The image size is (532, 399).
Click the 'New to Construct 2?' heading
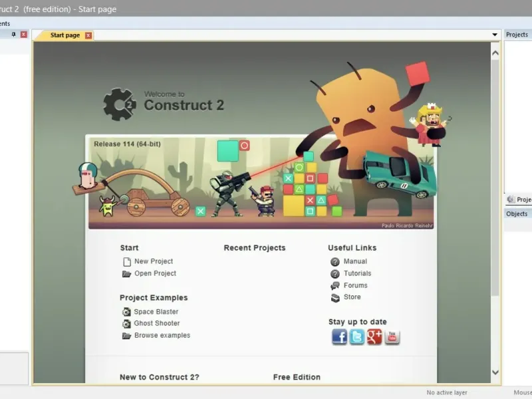[160, 377]
